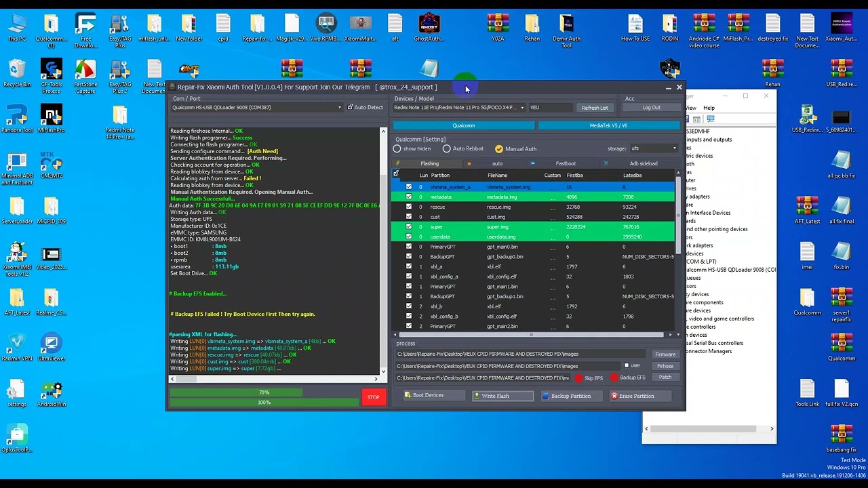Open Demir Auth Tool icon

(x=566, y=30)
